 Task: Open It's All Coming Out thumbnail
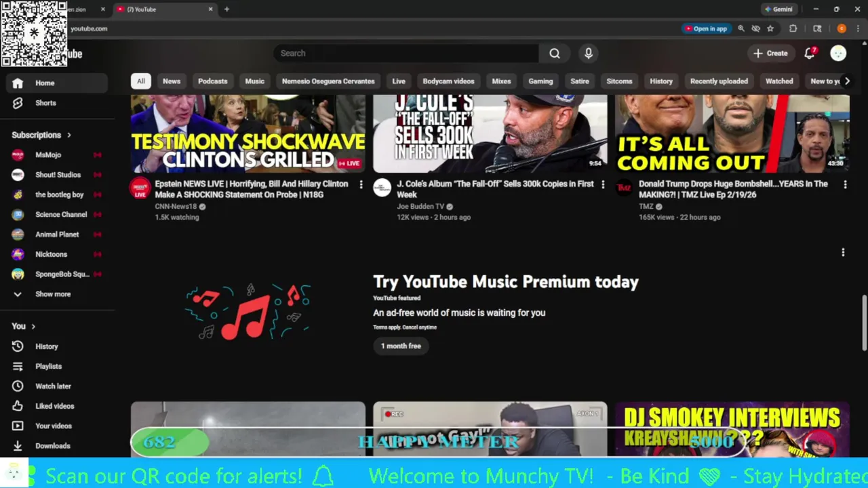pyautogui.click(x=732, y=134)
